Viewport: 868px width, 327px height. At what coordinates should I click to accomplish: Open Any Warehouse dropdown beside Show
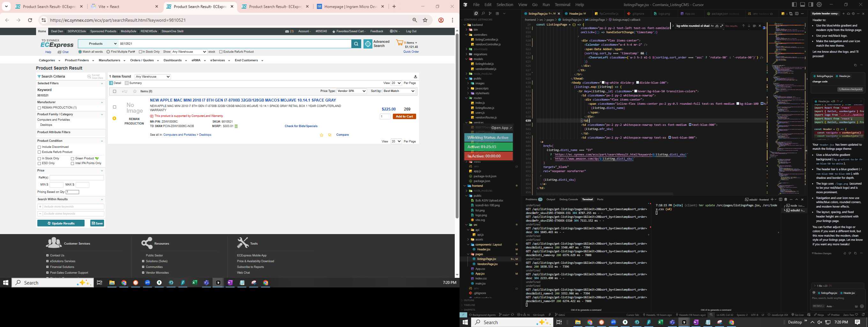pos(189,52)
